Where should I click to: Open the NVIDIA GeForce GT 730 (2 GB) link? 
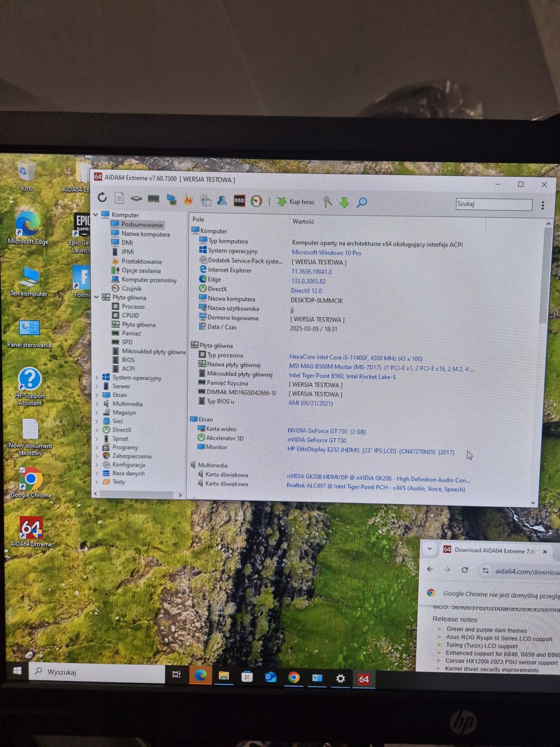[x=327, y=431]
